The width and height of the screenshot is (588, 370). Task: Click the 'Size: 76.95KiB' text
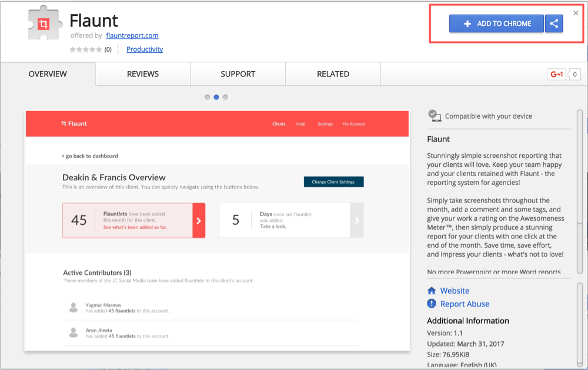(448, 354)
